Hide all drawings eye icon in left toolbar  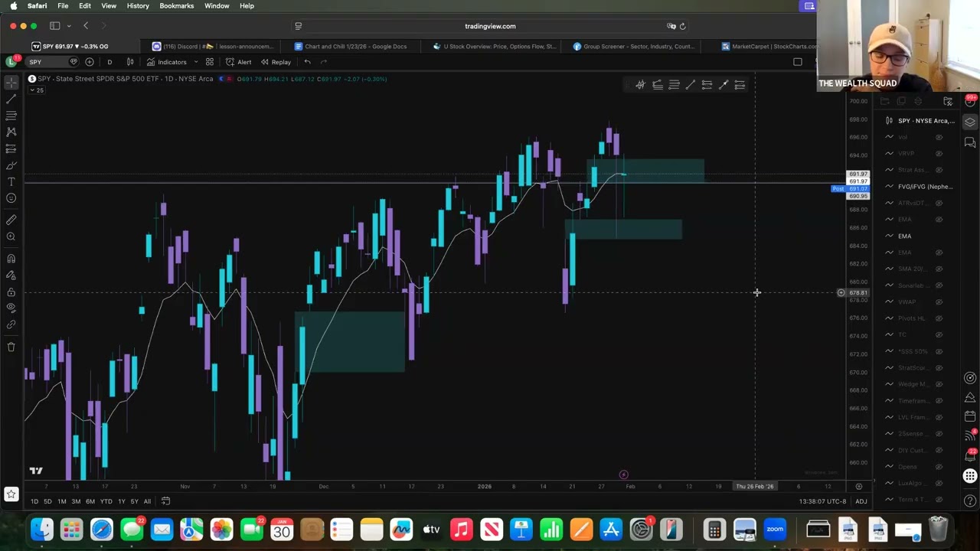pos(11,308)
